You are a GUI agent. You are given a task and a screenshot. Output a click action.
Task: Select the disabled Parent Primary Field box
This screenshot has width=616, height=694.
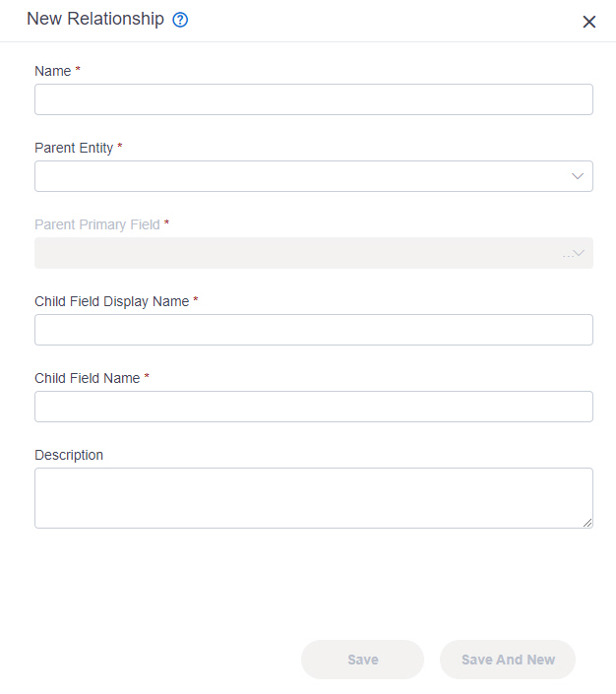[x=314, y=253]
